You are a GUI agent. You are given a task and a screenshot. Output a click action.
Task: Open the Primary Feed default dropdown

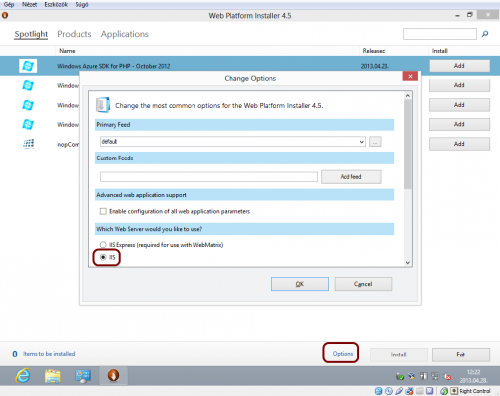(x=233, y=142)
